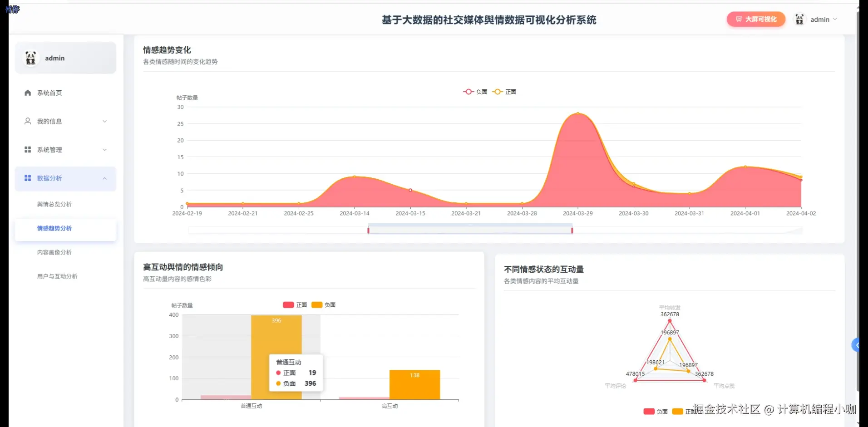Click the blue floating arrow at right edge
Screen dimensions: 868x427
click(855, 345)
